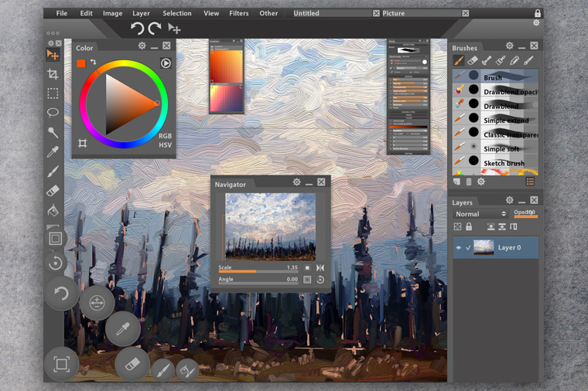Swap foreground and background colors
The height and width of the screenshot is (391, 588).
click(x=93, y=62)
